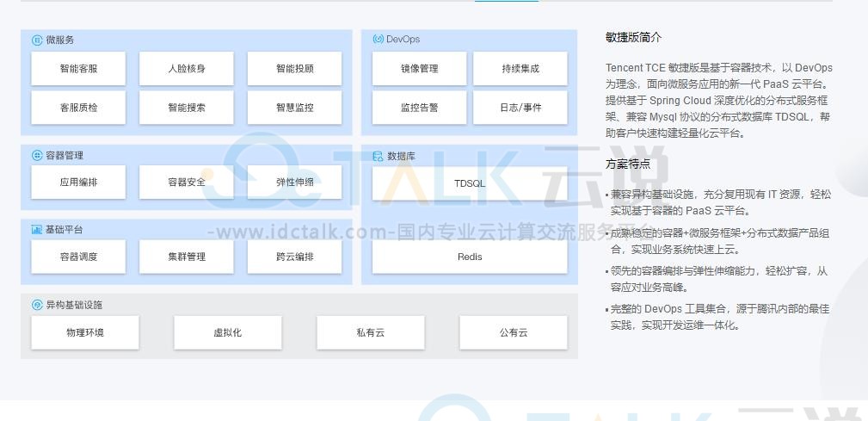This screenshot has width=868, height=421.
Task: Click the 持续集成 card
Action: click(520, 69)
